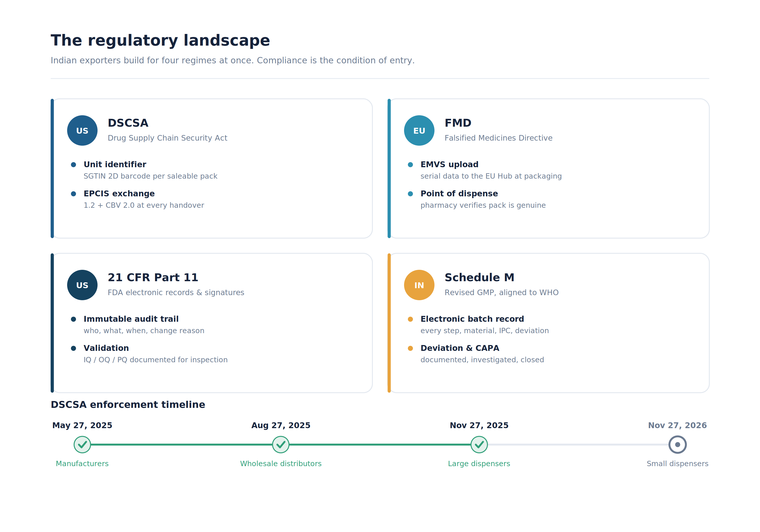Click the green progress line between Aug and Nov 2025
The image size is (760, 532).
[x=380, y=445]
